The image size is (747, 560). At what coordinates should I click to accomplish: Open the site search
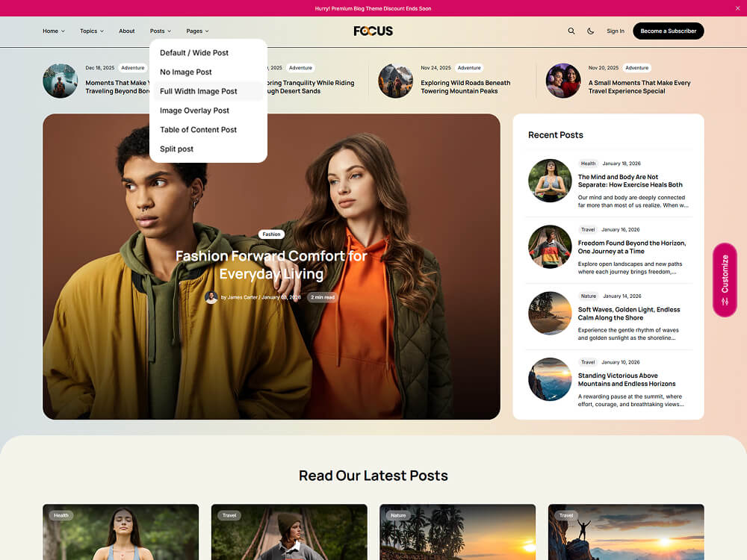[x=571, y=31]
